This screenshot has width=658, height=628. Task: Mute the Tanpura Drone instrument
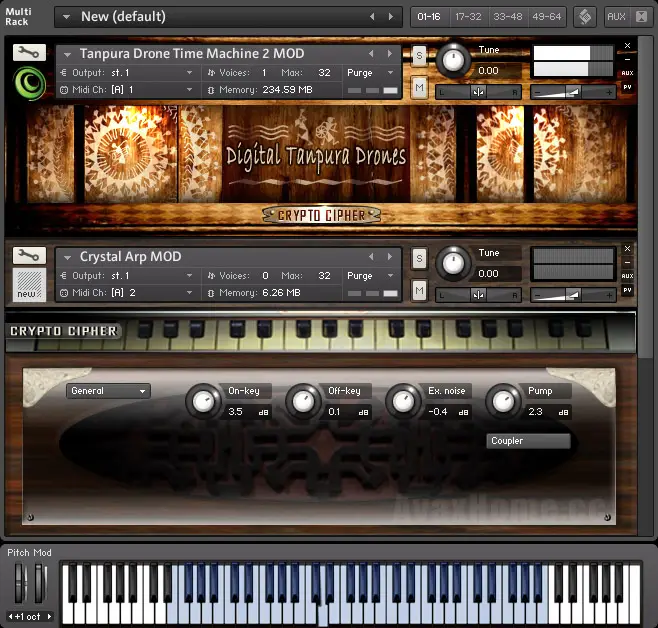[419, 87]
